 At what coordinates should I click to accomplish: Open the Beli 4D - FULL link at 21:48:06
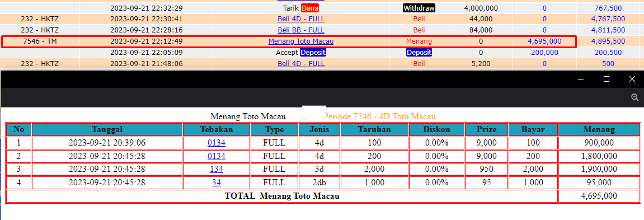tap(301, 64)
